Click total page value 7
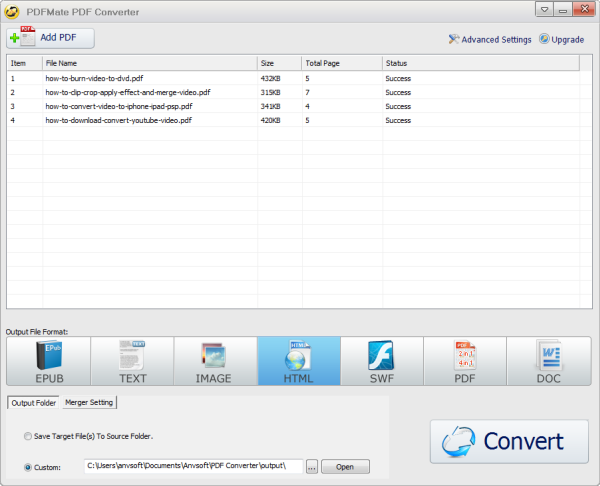This screenshot has width=600, height=486. [x=307, y=92]
